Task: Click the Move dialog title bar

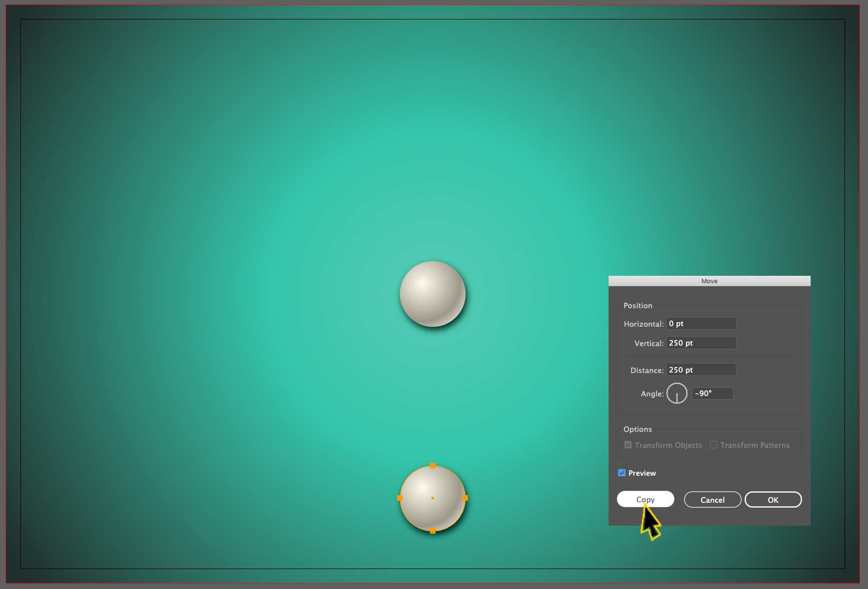Action: 709,281
